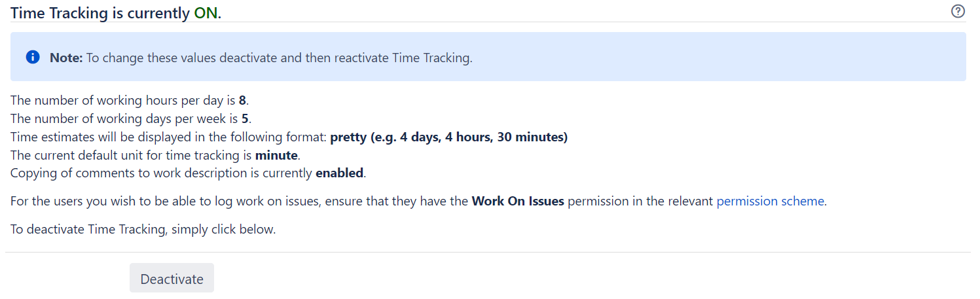Click the deactivate-and-reactivate note message text
This screenshot has height=299, width=980.
pos(279,58)
